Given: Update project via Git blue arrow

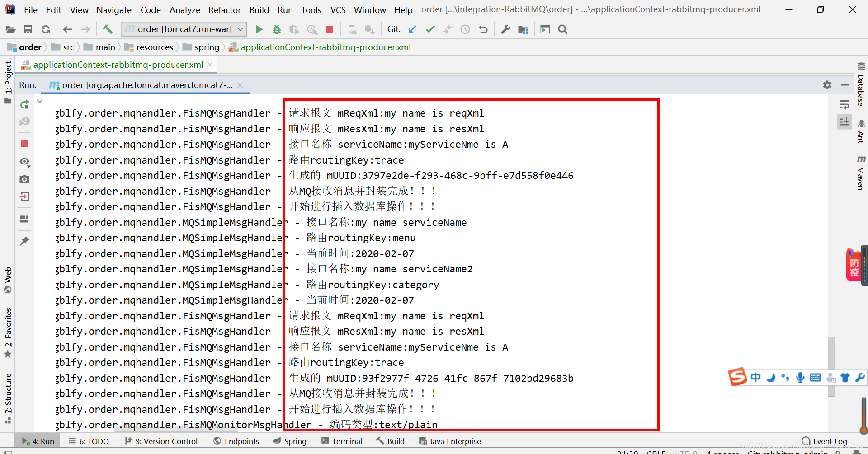Looking at the screenshot, I should [x=412, y=29].
